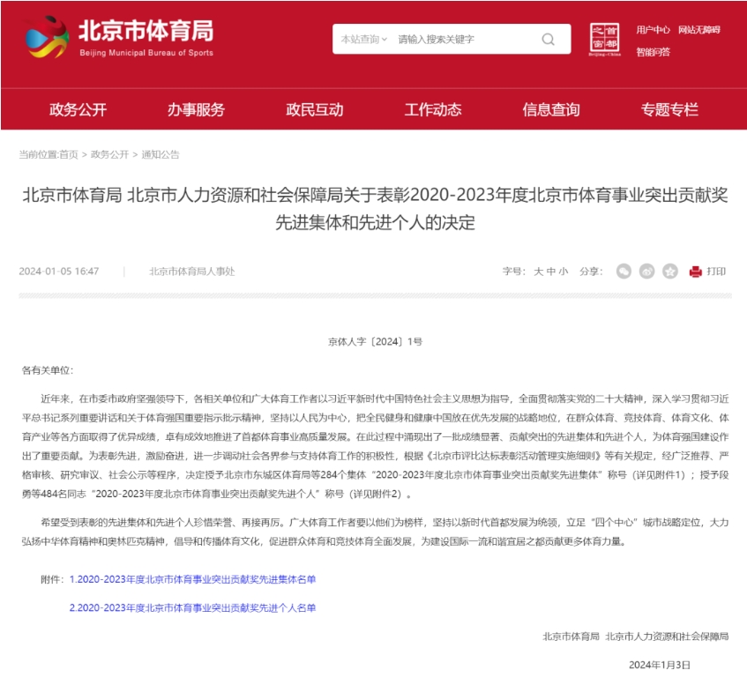The height and width of the screenshot is (700, 747).
Task: Click the article headline title
Action: click(376, 209)
